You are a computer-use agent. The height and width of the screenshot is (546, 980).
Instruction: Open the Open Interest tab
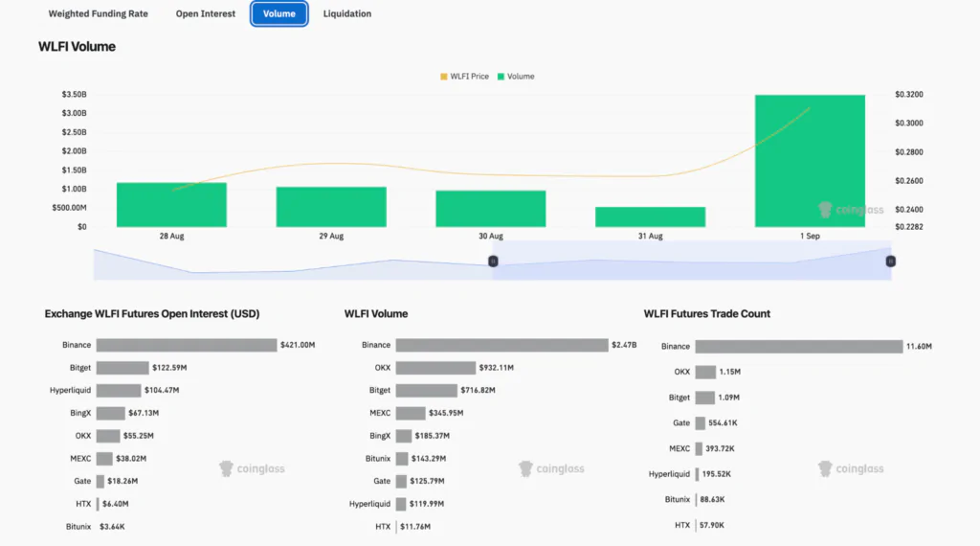point(207,14)
